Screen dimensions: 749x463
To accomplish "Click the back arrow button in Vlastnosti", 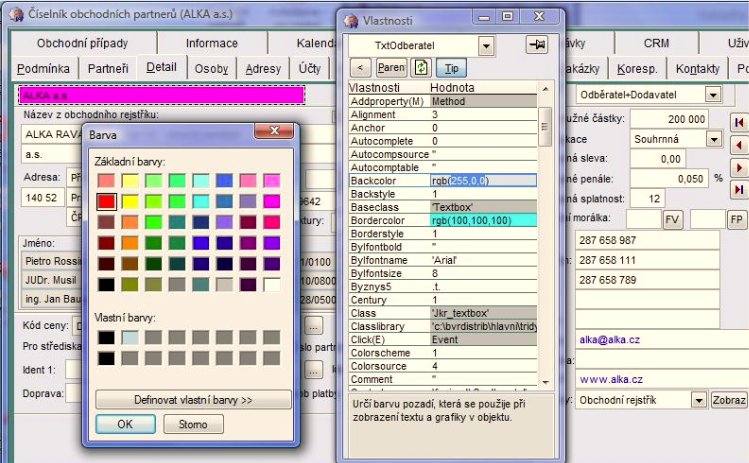I will (361, 68).
